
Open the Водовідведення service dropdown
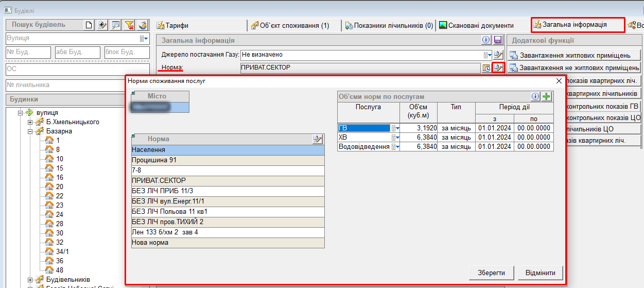(x=395, y=147)
